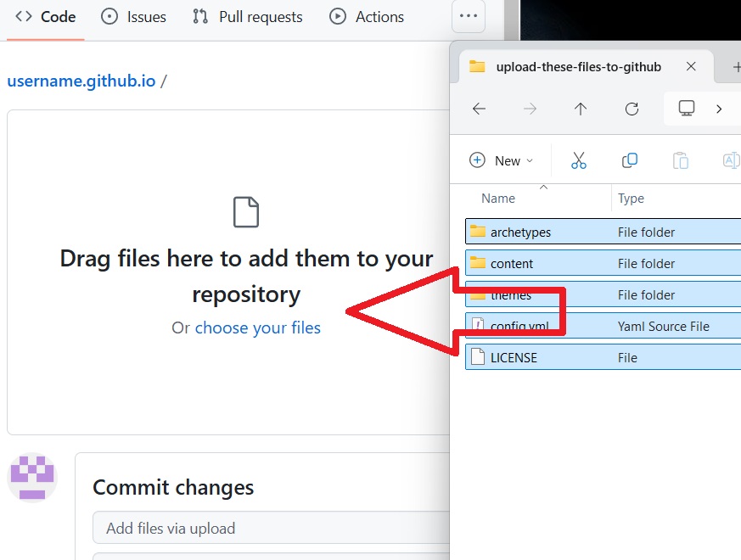Image resolution: width=741 pixels, height=560 pixels.
Task: Click the Actions play icon
Action: [338, 16]
